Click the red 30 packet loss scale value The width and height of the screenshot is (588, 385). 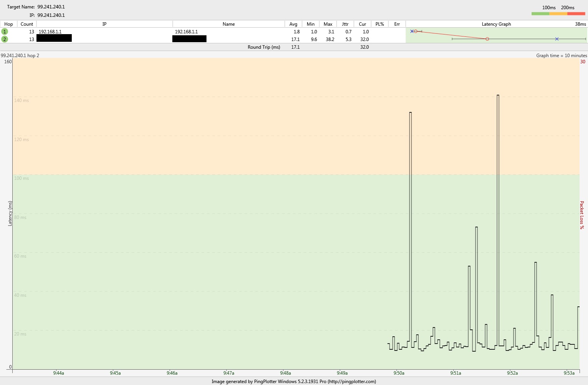[583, 62]
